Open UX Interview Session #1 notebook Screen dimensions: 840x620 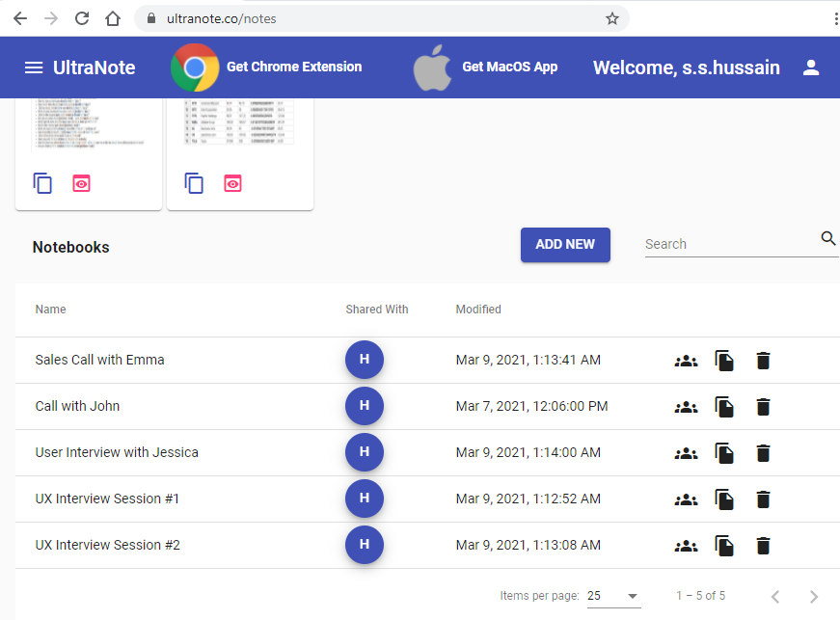pyautogui.click(x=107, y=499)
